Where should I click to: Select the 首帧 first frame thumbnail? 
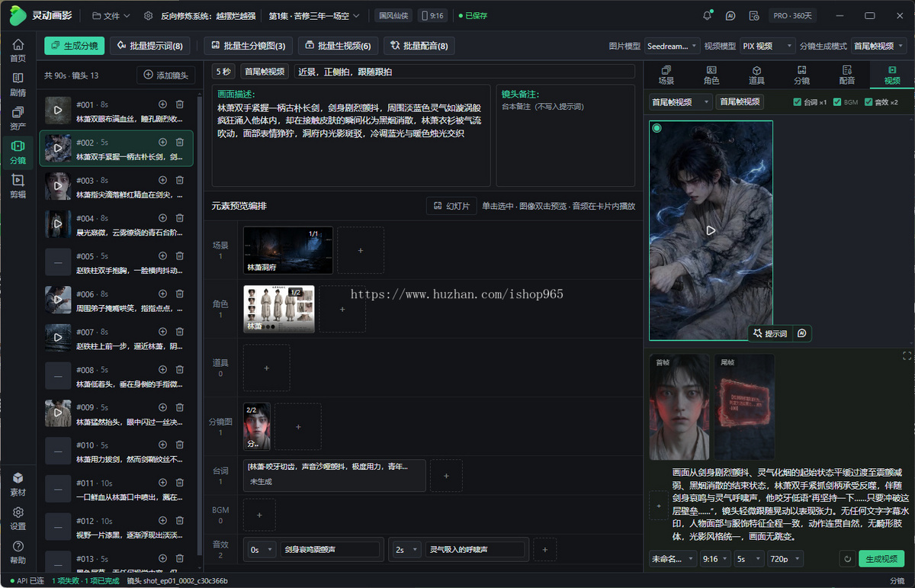tap(679, 407)
